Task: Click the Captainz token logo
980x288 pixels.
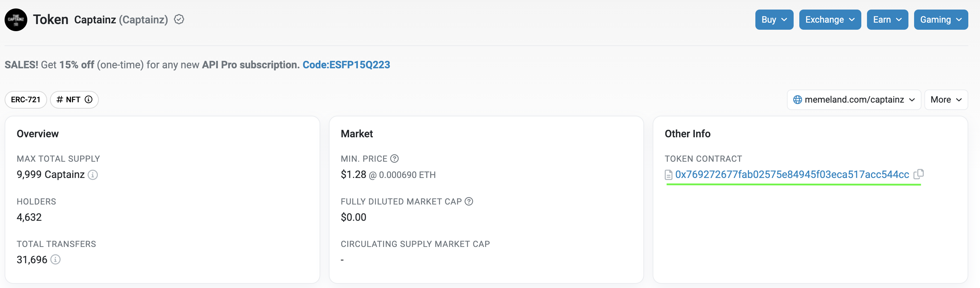Action: tap(16, 20)
